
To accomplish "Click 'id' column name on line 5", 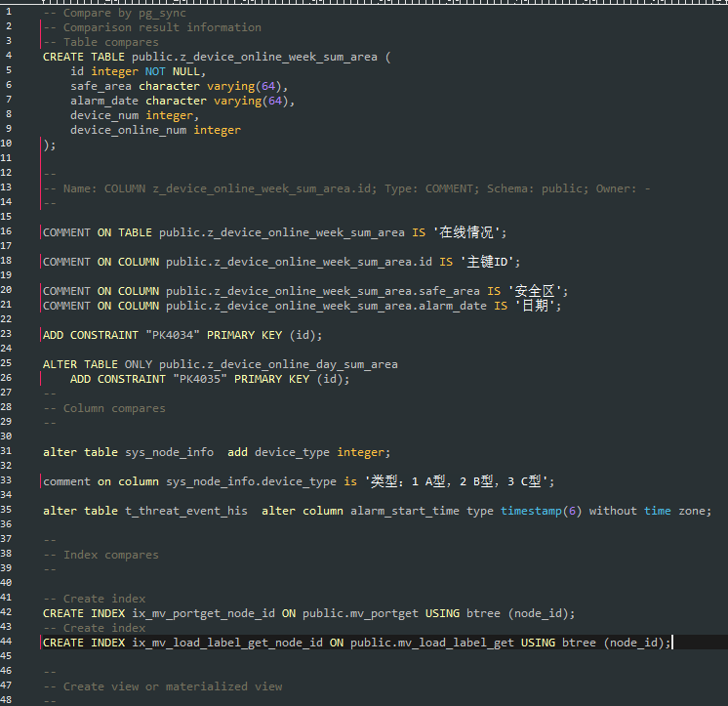I will coord(77,71).
